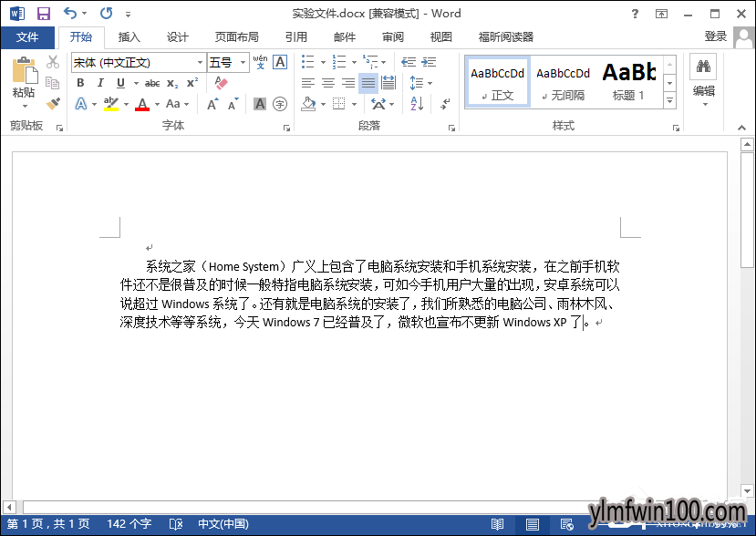Toggle subscript formatting
Viewport: 756px width, 536px height.
point(172,83)
